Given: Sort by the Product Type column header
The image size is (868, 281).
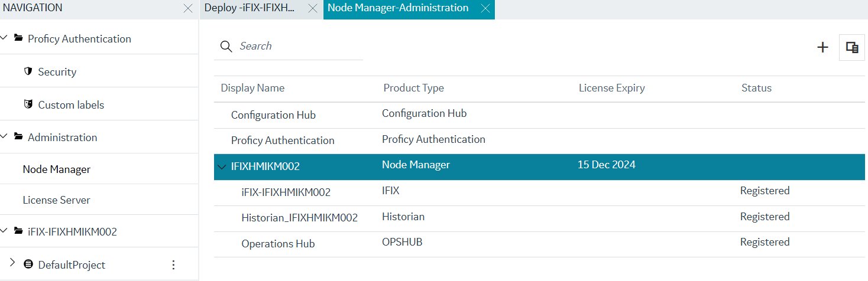Looking at the screenshot, I should [x=413, y=88].
